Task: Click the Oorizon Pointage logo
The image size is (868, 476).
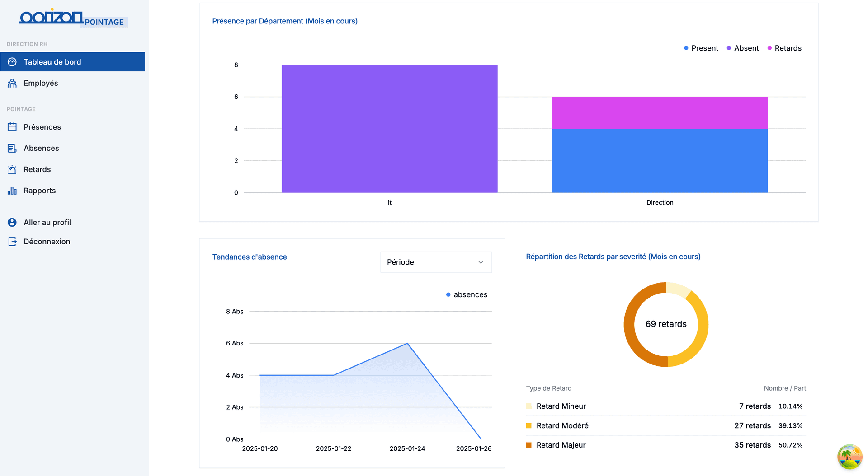Action: [72, 18]
